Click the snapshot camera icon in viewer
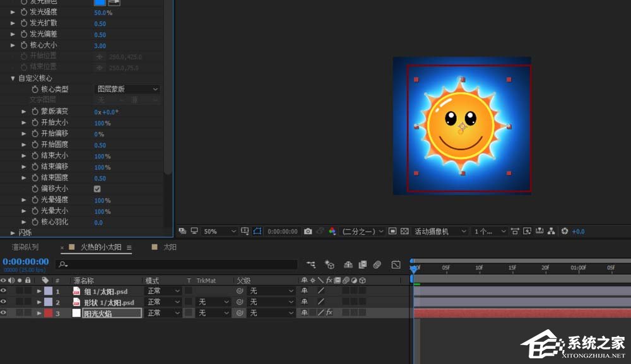631x364 pixels. pos(308,232)
